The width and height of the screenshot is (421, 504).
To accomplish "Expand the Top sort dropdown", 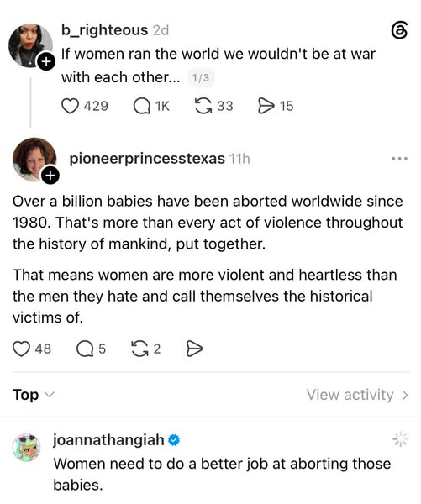I will [34, 395].
